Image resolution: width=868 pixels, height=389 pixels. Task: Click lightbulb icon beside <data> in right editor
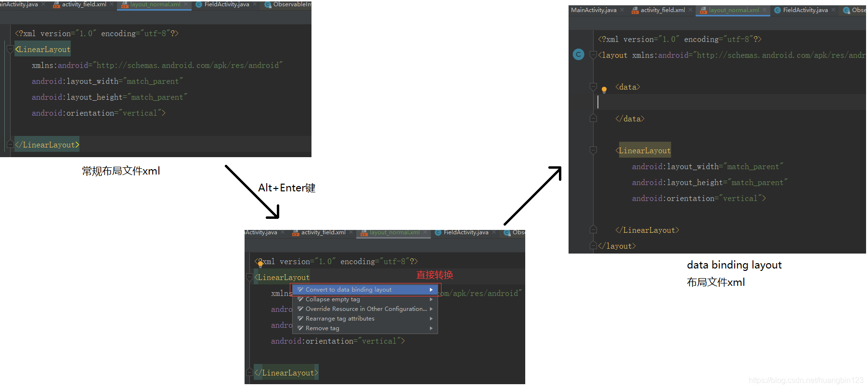coord(604,89)
